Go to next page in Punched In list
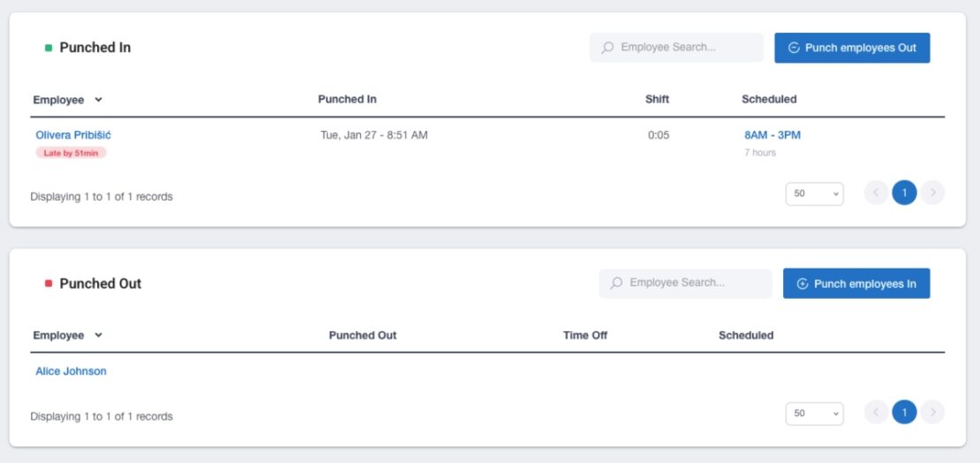 coord(933,193)
